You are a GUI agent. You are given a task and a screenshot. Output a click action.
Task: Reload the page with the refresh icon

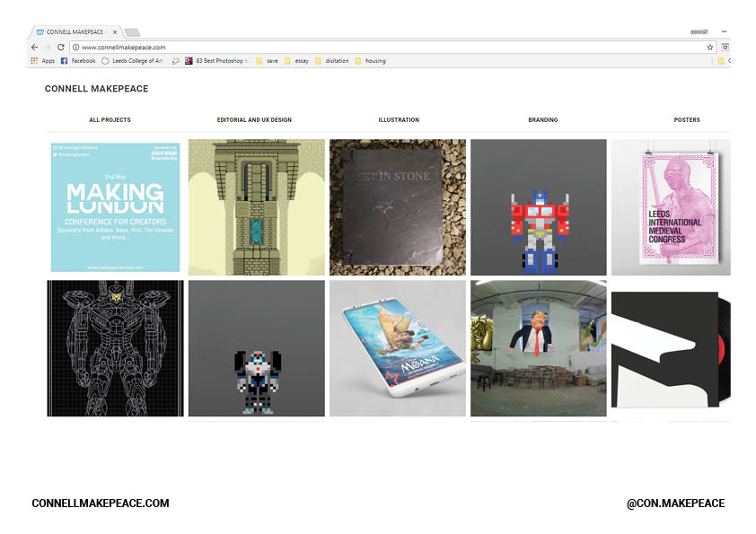(61, 48)
